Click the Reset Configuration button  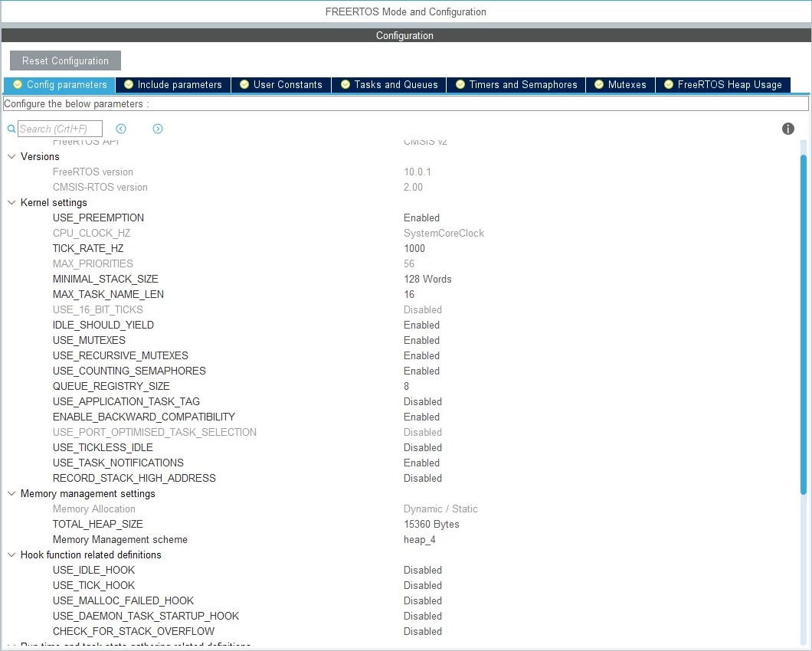tap(65, 61)
